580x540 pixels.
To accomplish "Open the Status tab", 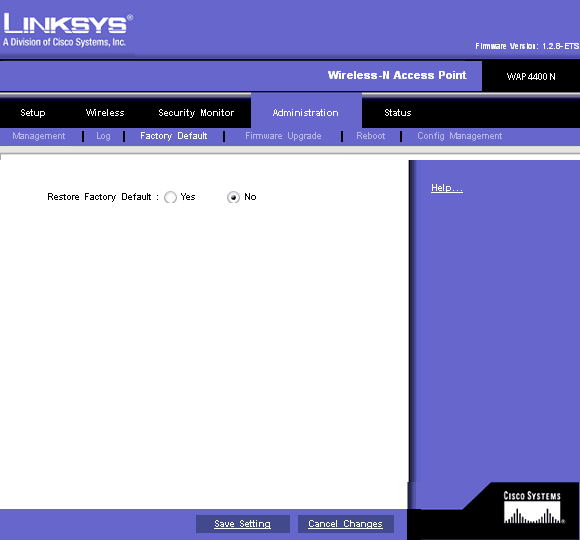I will pyautogui.click(x=398, y=112).
